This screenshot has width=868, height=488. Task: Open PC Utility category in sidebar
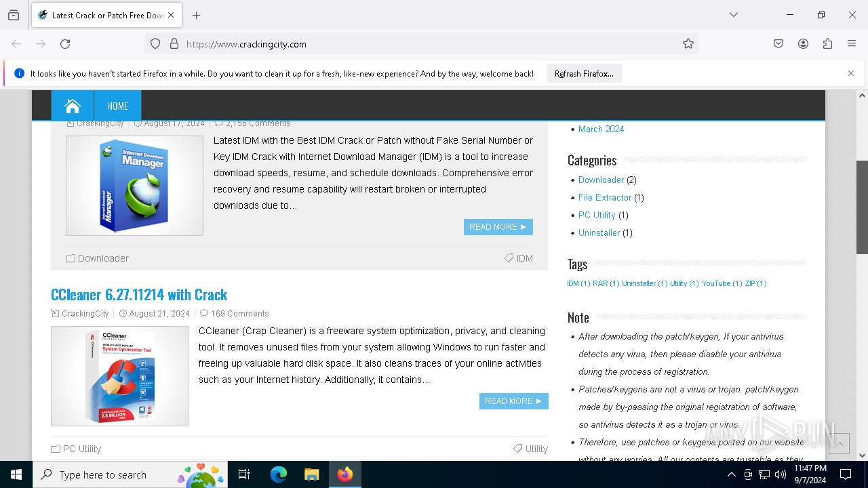(597, 215)
